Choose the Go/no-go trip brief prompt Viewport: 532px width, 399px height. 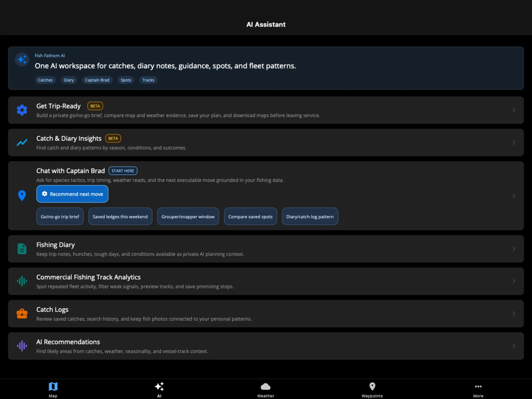[x=60, y=216]
